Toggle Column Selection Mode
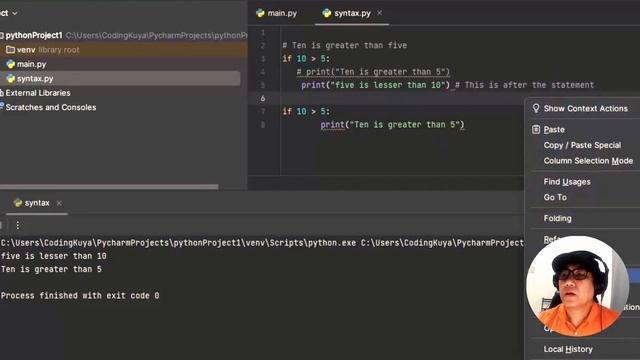The height and width of the screenshot is (360, 640). pyautogui.click(x=588, y=161)
